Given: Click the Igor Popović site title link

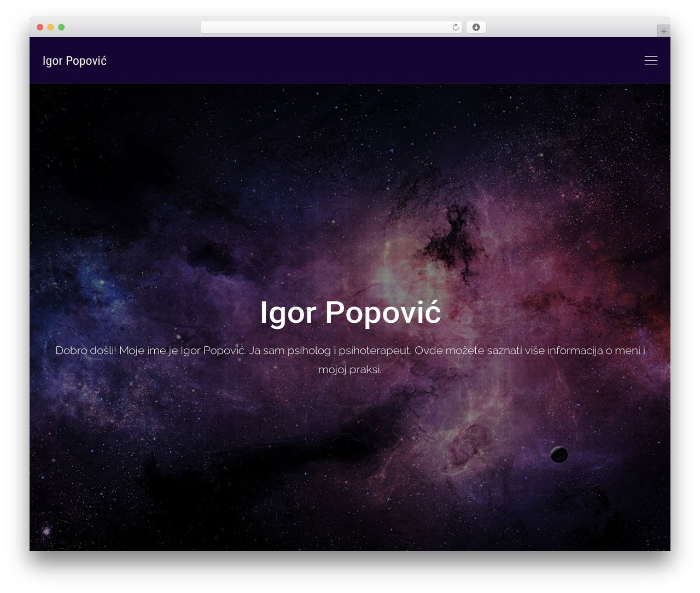Looking at the screenshot, I should (74, 61).
